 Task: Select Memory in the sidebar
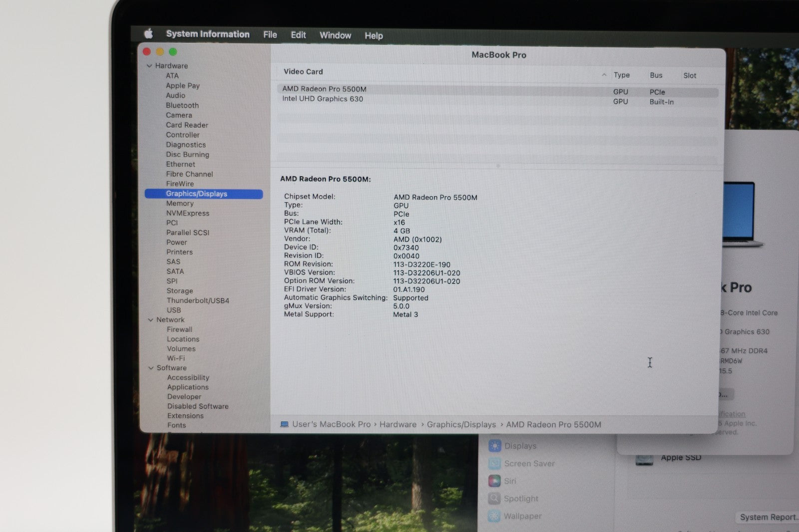(180, 204)
